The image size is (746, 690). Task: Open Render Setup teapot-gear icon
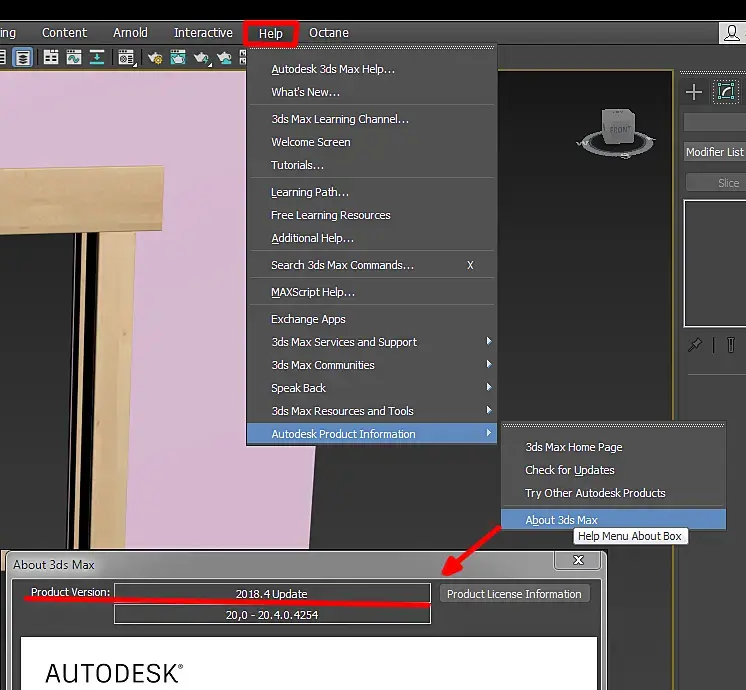coord(155,58)
